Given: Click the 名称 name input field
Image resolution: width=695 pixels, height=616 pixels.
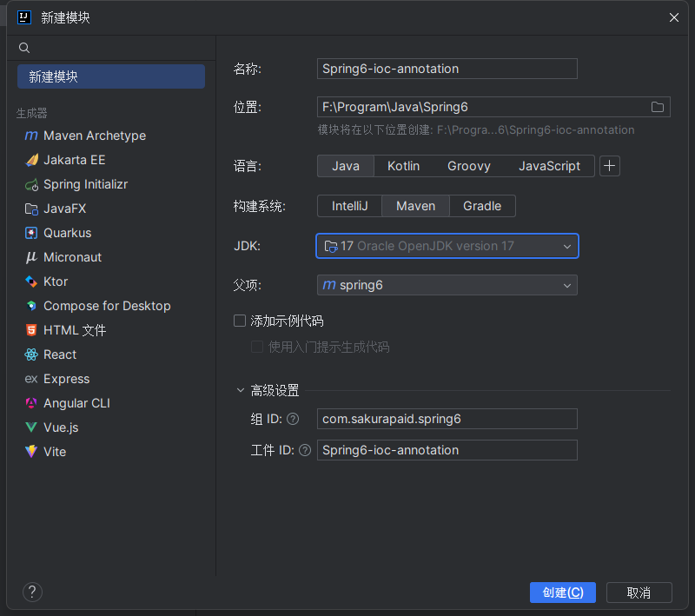Looking at the screenshot, I should 447,69.
